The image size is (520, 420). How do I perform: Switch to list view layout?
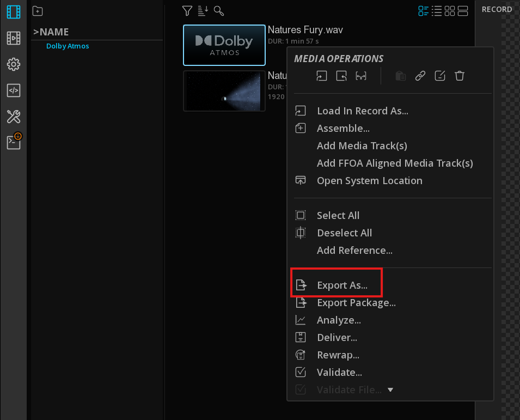click(x=437, y=11)
